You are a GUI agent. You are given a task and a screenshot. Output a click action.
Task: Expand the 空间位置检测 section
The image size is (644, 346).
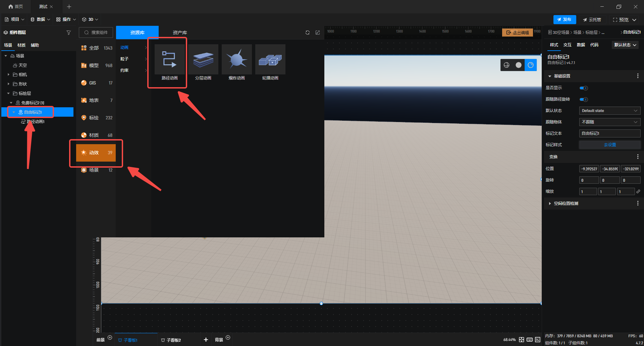pos(550,204)
